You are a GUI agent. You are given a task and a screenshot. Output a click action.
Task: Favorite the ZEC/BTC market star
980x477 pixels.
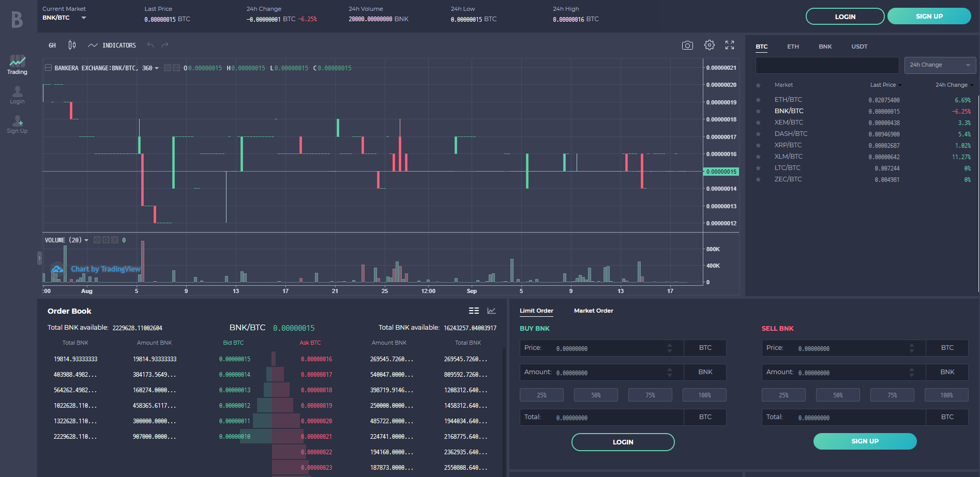point(758,179)
